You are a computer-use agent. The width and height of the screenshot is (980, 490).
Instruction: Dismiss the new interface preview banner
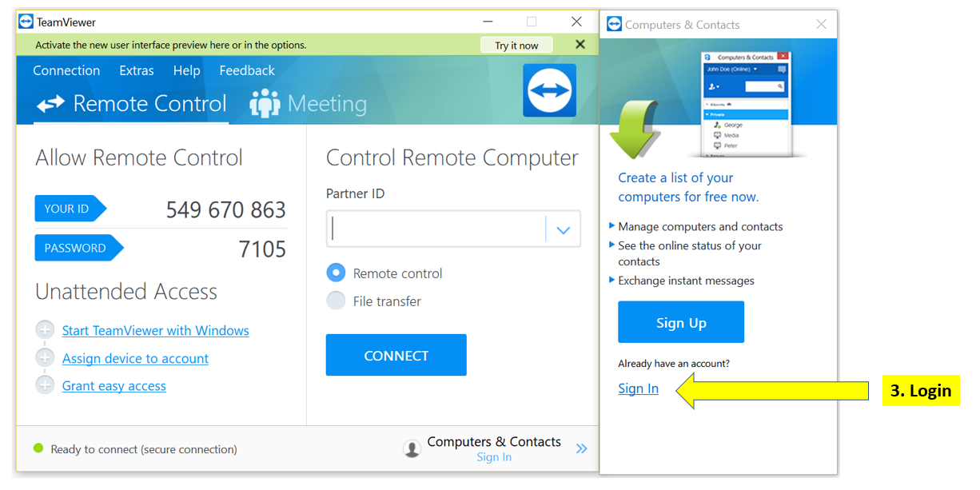580,45
